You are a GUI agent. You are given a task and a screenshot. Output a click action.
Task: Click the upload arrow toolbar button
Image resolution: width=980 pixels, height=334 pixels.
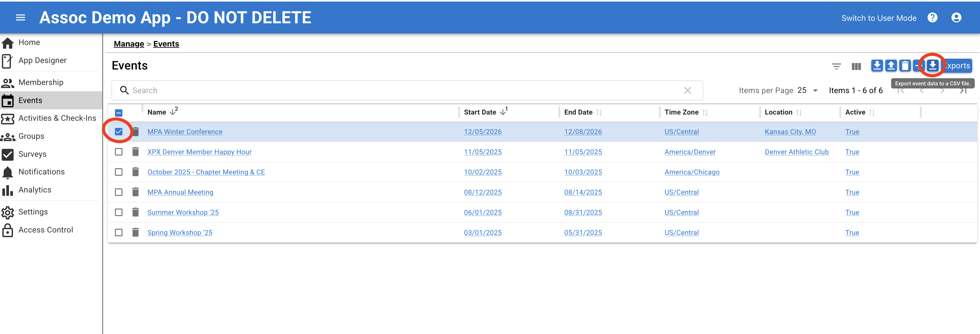tap(891, 66)
